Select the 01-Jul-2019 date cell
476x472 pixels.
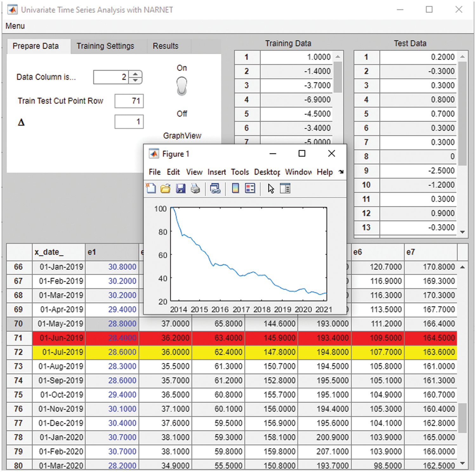(59, 352)
